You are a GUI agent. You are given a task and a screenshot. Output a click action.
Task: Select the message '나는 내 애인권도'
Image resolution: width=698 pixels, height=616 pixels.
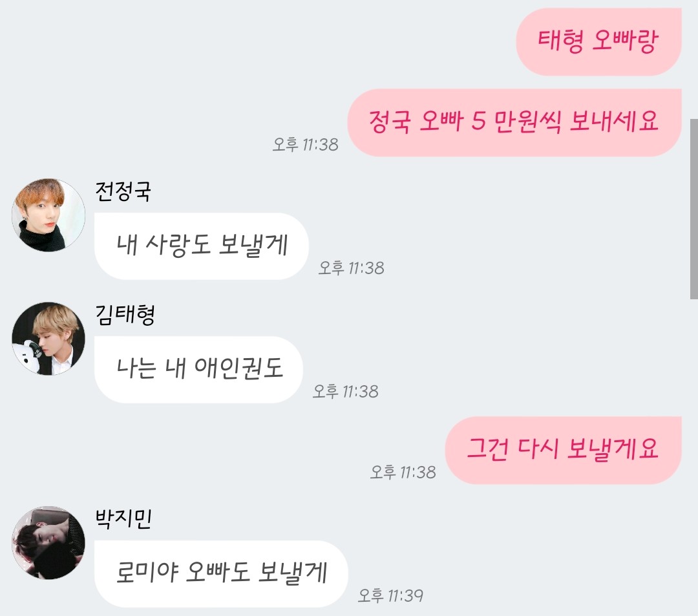point(199,370)
